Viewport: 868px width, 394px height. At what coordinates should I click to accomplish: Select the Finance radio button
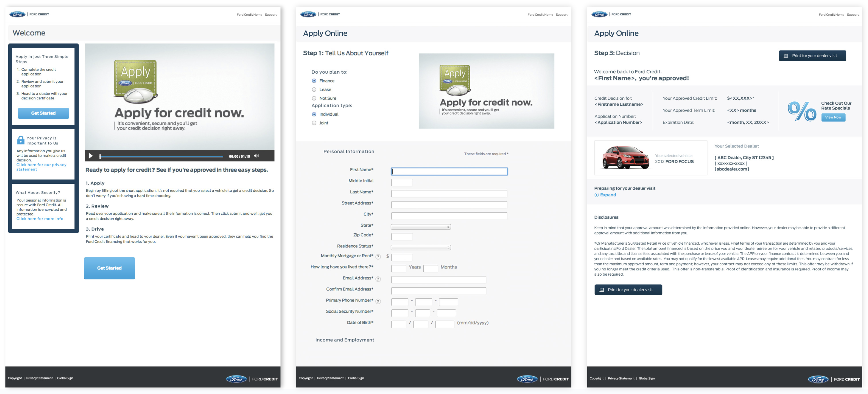tap(314, 81)
